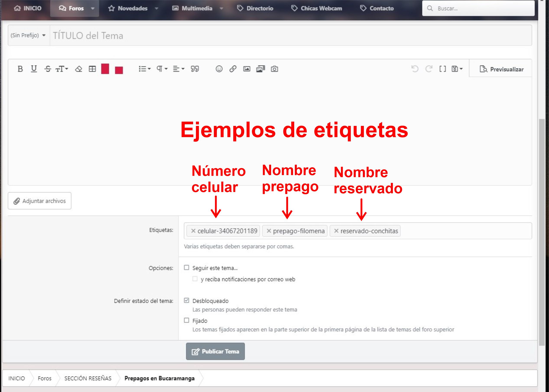Enable the 'Seguir este tema' checkbox
Image resolution: width=549 pixels, height=392 pixels.
187,267
